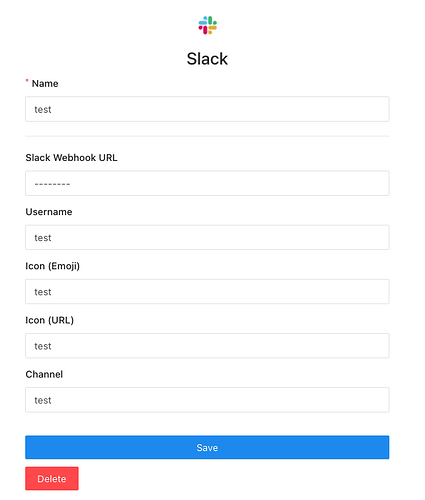Focus the Slack Webhook URL field

(x=207, y=183)
